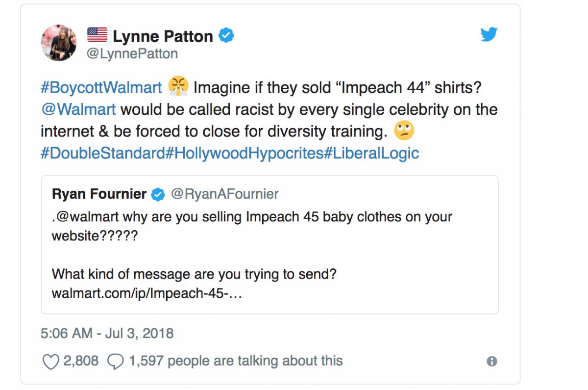Click the American flag emoji
This screenshot has height=390, width=588.
tap(97, 35)
